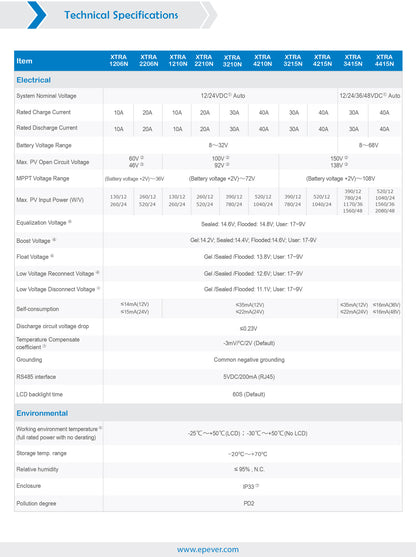Click the XTRA 4415N column header
This screenshot has width=416, height=557.
384,60
